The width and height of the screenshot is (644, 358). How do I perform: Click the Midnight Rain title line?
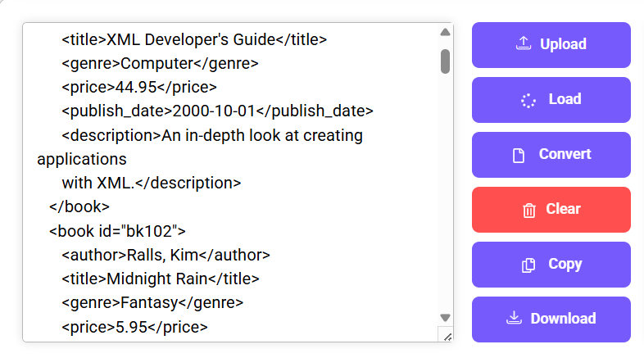pyautogui.click(x=161, y=279)
